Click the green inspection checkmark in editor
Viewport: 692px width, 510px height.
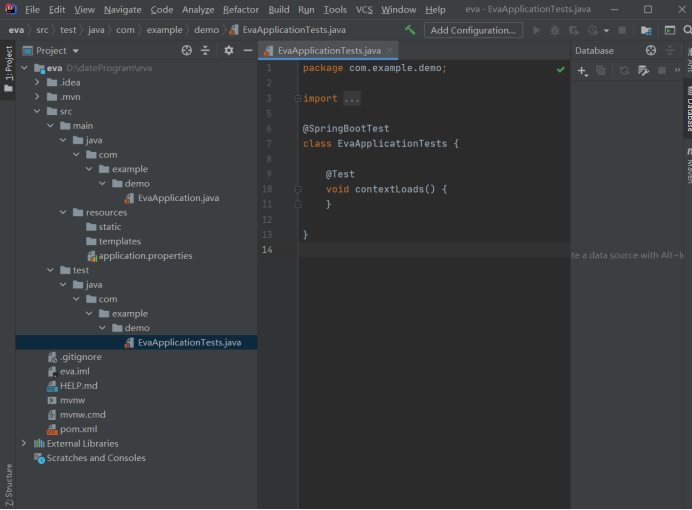click(560, 69)
